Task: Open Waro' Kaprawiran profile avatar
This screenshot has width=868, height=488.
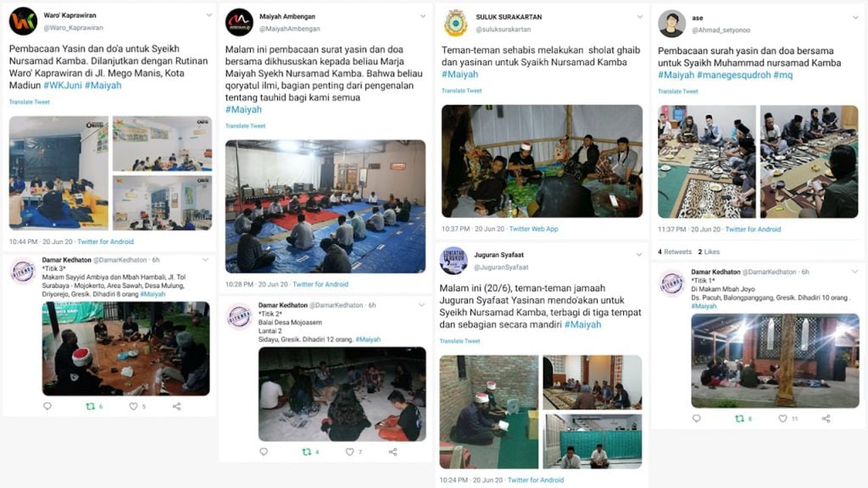Action: coord(23,21)
